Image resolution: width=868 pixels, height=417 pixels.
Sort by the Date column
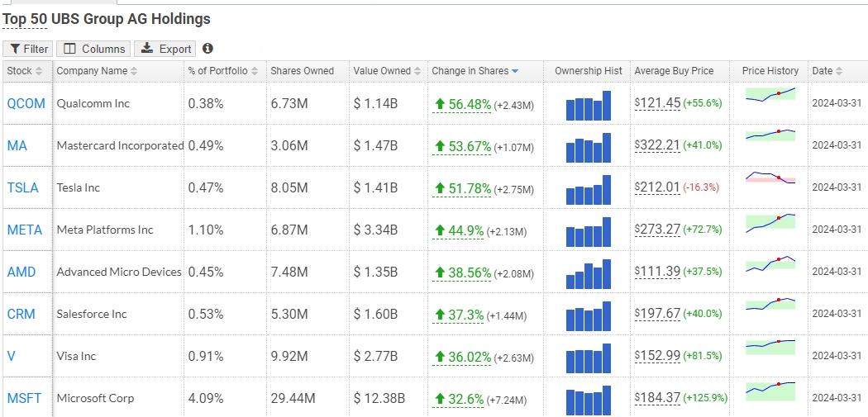pos(827,71)
